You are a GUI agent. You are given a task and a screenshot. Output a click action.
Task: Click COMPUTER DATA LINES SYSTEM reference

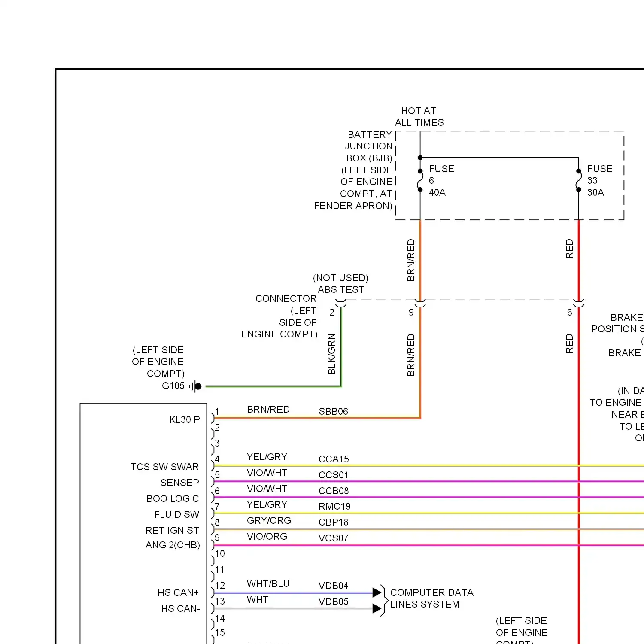pos(431,598)
